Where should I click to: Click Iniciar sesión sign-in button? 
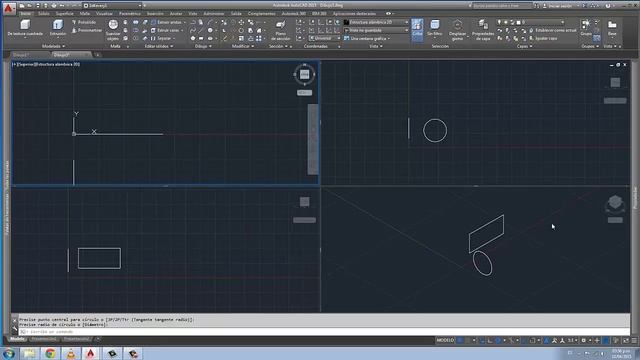557,6
